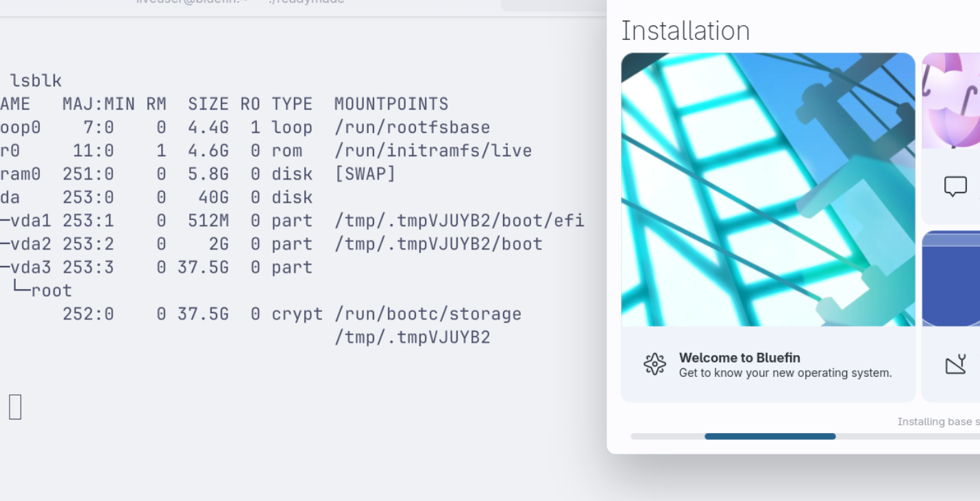The image size is (980, 501).
Task: Click the terminal cursor block
Action: [x=15, y=407]
